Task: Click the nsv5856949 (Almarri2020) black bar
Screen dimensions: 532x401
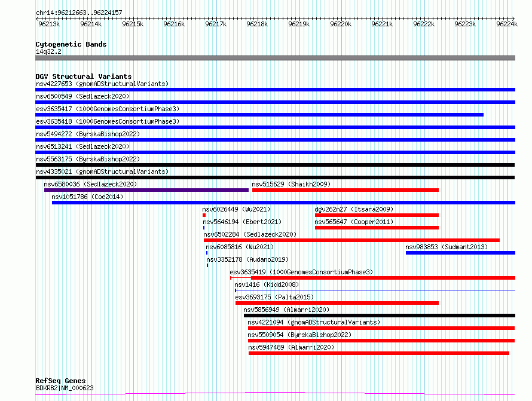Action: click(x=380, y=316)
